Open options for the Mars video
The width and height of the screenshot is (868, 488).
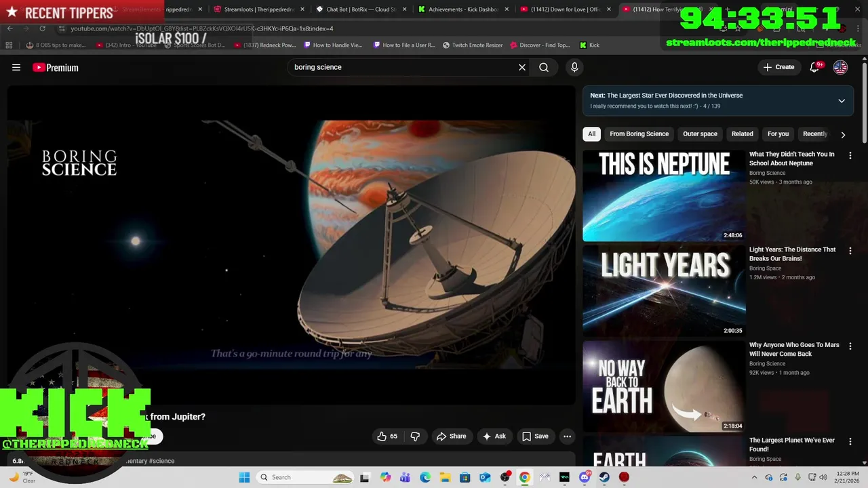point(850,346)
